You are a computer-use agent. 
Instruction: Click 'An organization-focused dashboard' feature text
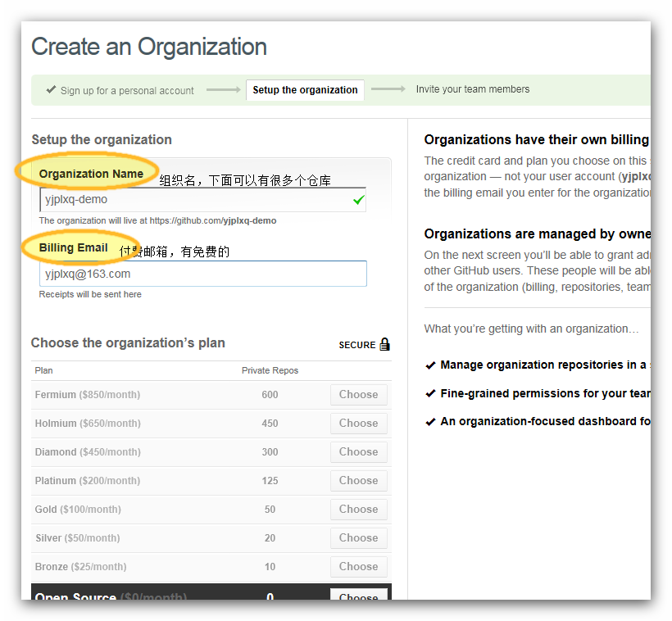pyautogui.click(x=545, y=421)
